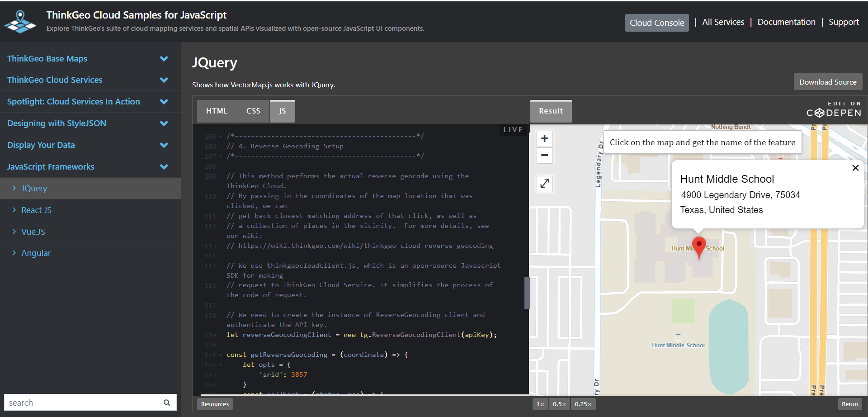This screenshot has width=868, height=417.
Task: Click Hunt Middle School label on map
Action: [678, 345]
